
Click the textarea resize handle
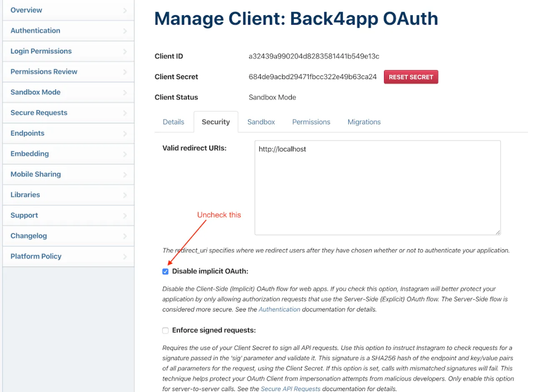(x=498, y=232)
